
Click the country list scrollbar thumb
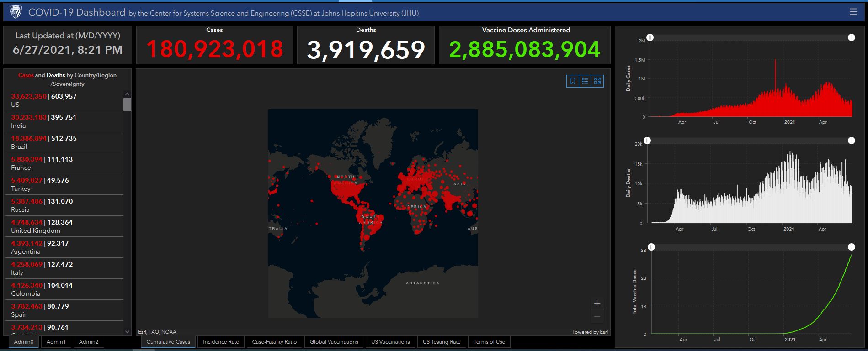(127, 105)
